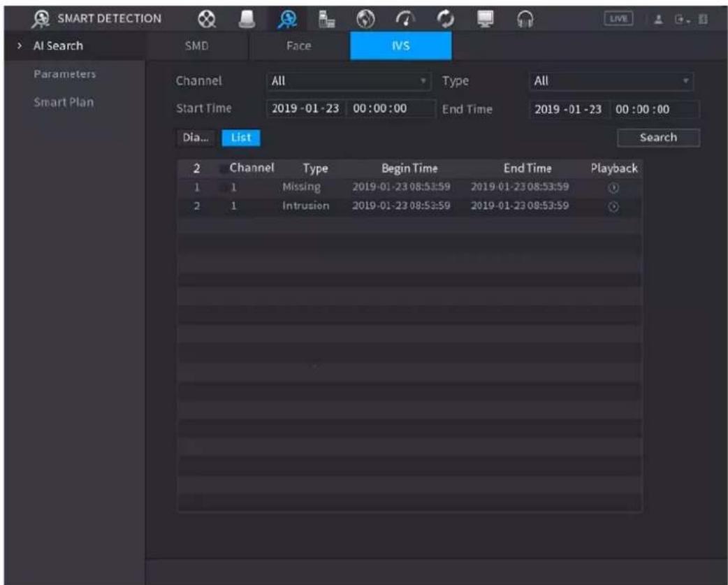The image size is (728, 585).
Task: Open the Playback film reel icon
Action: [x=207, y=19]
